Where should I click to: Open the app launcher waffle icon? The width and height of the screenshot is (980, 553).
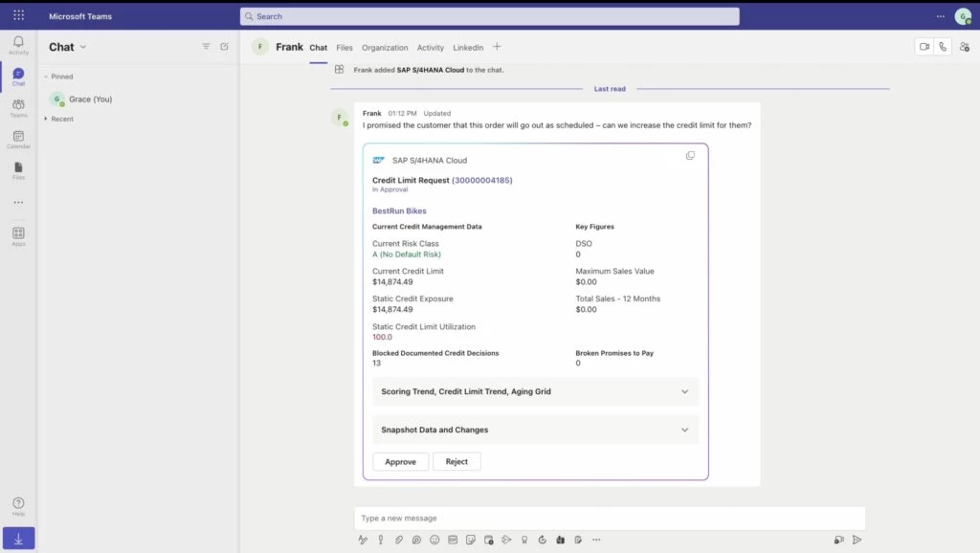coord(19,15)
